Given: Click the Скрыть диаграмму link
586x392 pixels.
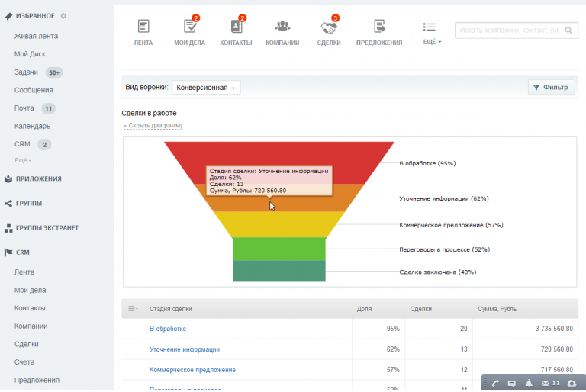Looking at the screenshot, I should tap(155, 126).
